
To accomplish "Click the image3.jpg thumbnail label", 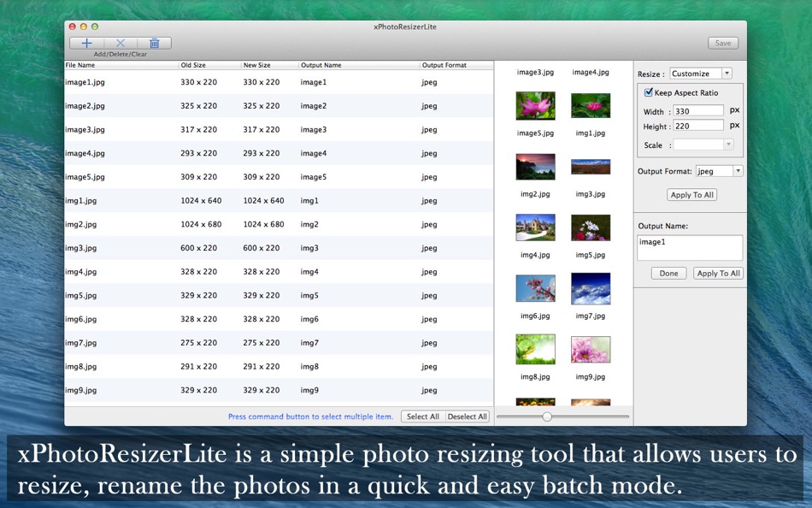I will (535, 72).
